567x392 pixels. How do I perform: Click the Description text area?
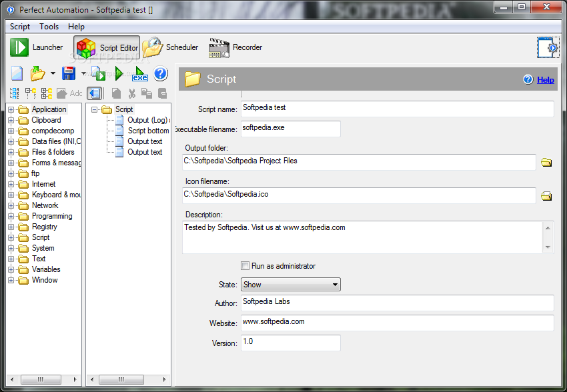(x=362, y=237)
